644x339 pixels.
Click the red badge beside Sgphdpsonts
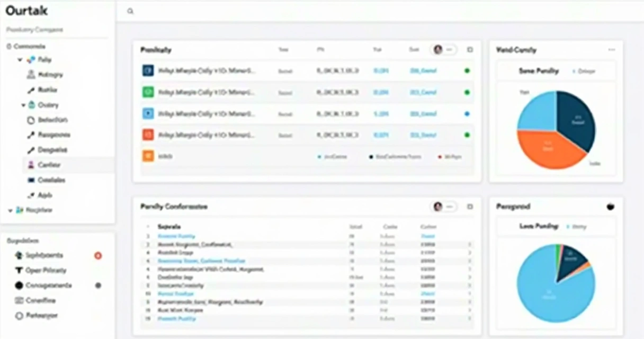(98, 255)
